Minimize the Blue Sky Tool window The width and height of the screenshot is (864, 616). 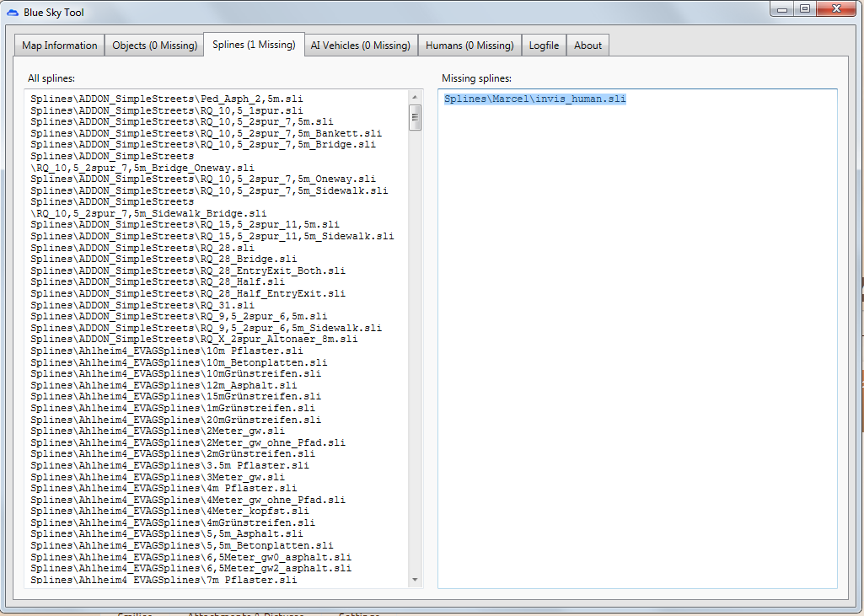[x=783, y=8]
